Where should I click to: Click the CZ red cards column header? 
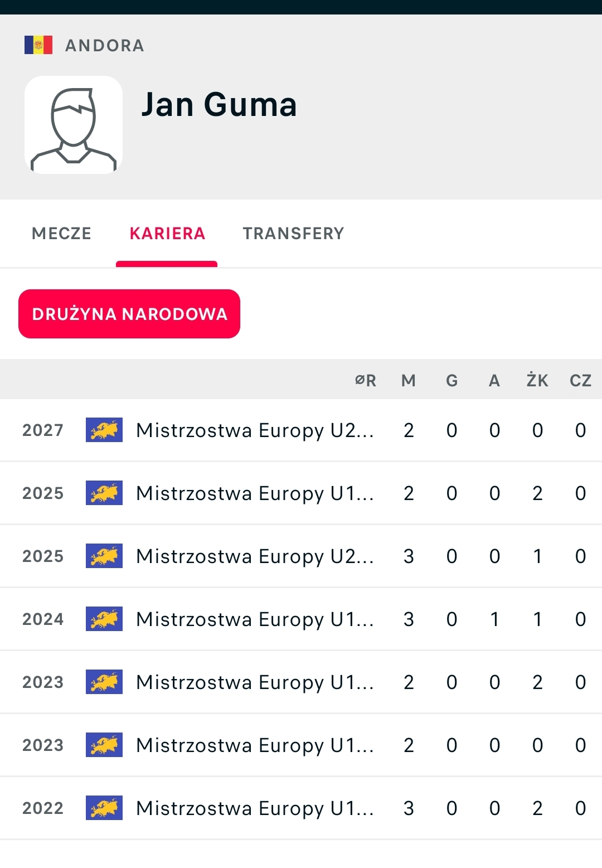click(580, 381)
